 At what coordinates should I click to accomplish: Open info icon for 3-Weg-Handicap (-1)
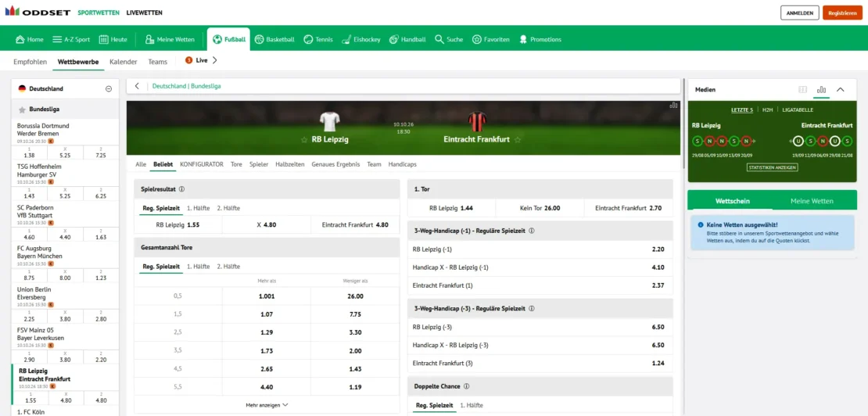[532, 231]
